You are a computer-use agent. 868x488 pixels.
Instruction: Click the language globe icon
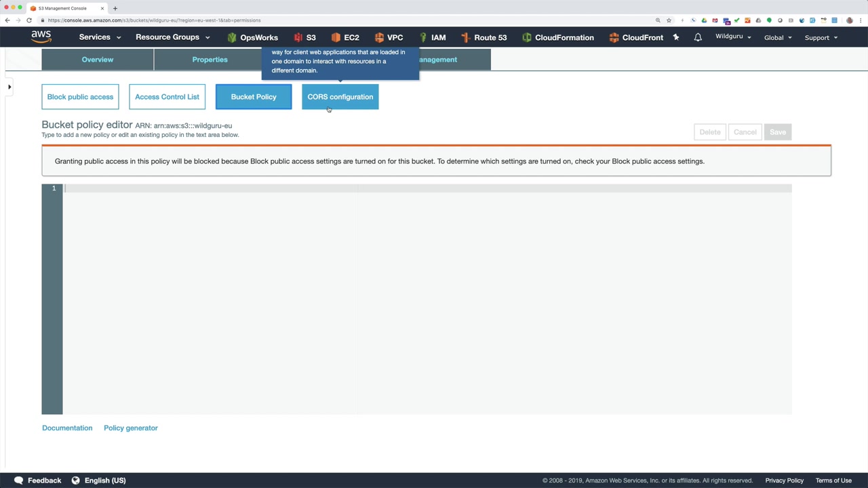(76, 481)
